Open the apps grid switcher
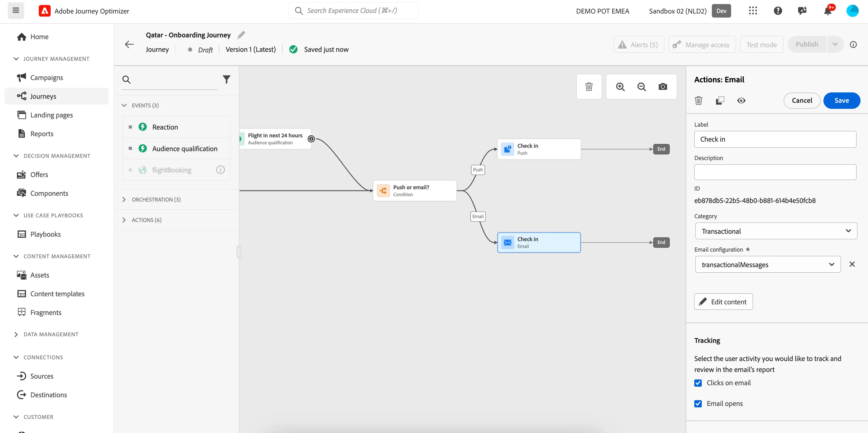This screenshot has width=868, height=433. [x=753, y=11]
